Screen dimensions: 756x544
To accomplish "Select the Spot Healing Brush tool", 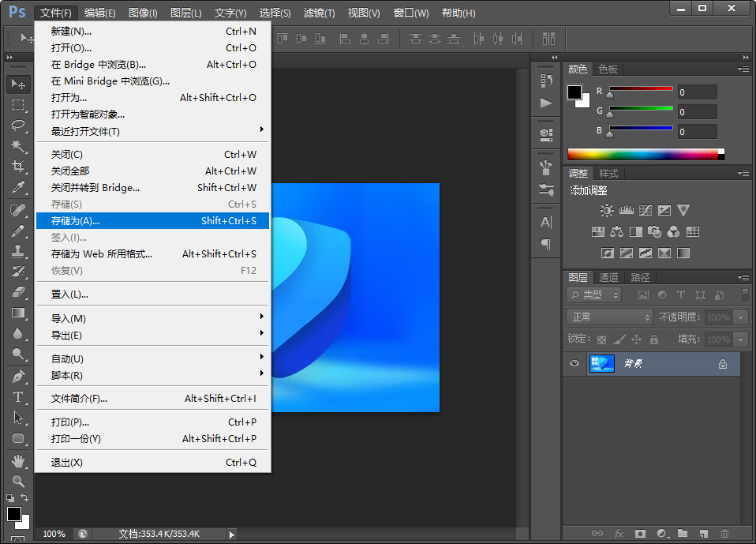I will pyautogui.click(x=18, y=210).
